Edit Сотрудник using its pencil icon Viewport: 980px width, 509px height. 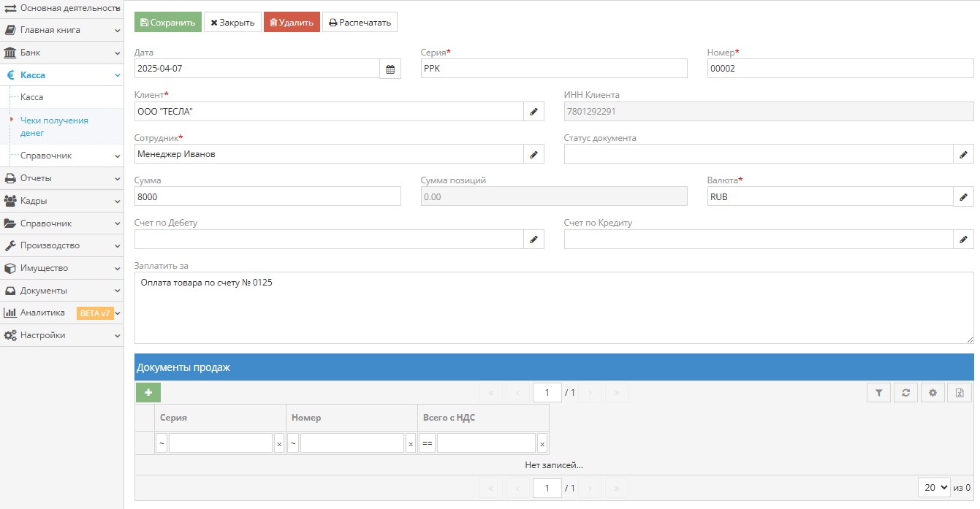click(x=533, y=154)
